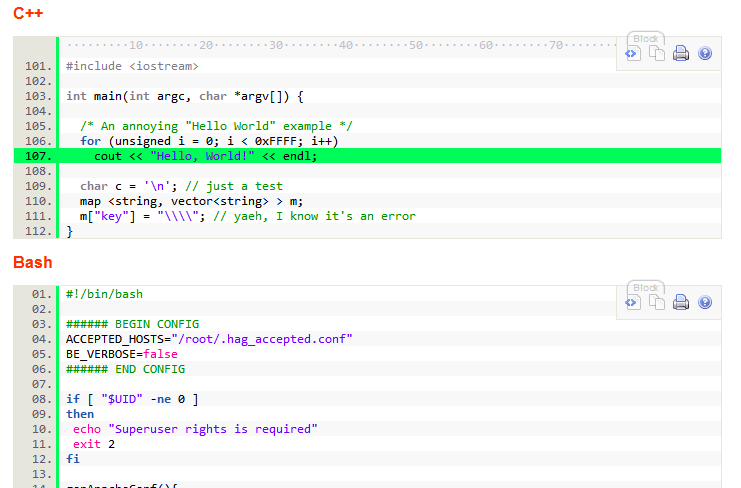Print the C++ code block
Image resolution: width=741 pixels, height=488 pixels.
pyautogui.click(x=681, y=54)
